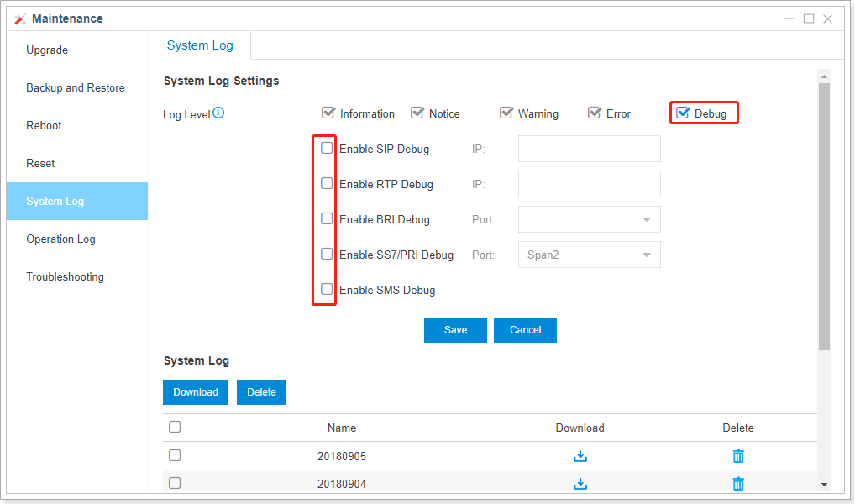The image size is (855, 504).
Task: Open the Operation Log page
Action: 60,239
